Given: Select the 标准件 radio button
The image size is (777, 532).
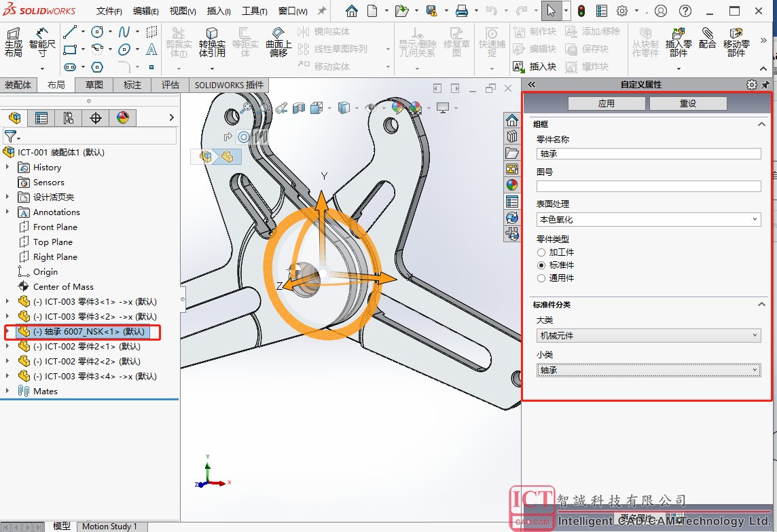Looking at the screenshot, I should (x=541, y=265).
